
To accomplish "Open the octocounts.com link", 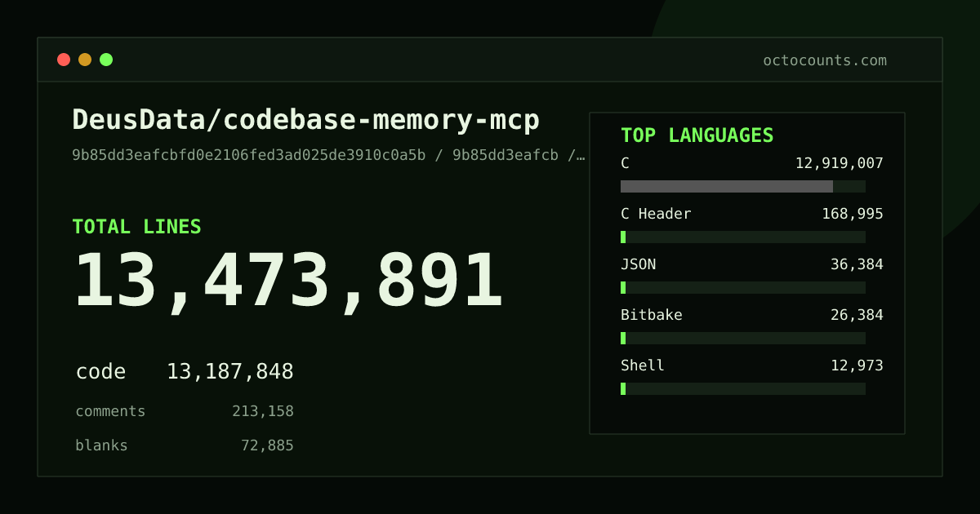I will pyautogui.click(x=825, y=60).
